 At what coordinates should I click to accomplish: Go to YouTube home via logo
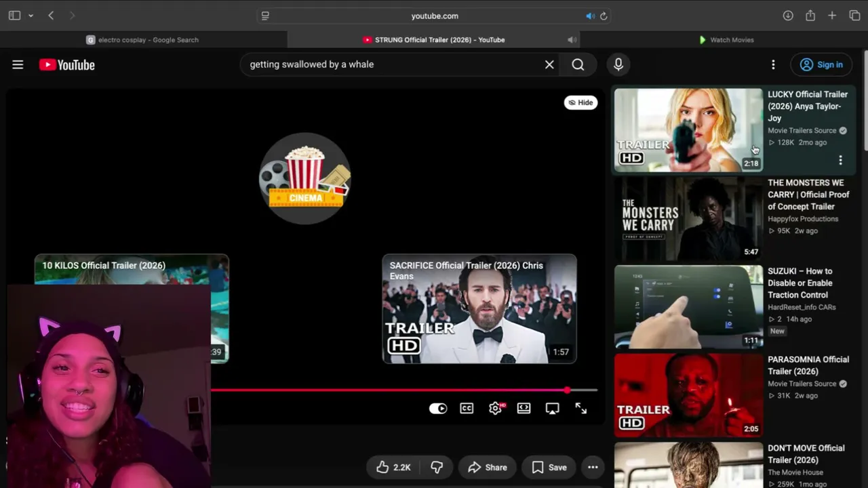[x=66, y=64]
